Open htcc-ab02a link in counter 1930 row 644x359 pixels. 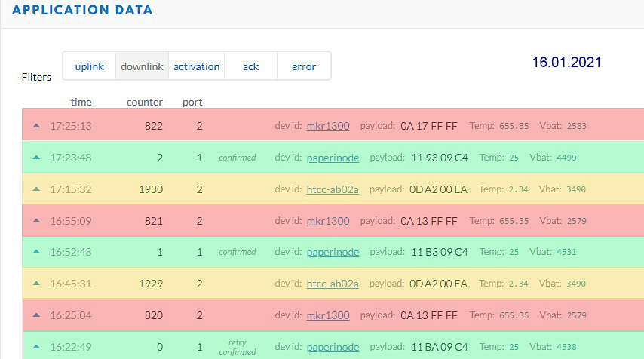pos(333,189)
